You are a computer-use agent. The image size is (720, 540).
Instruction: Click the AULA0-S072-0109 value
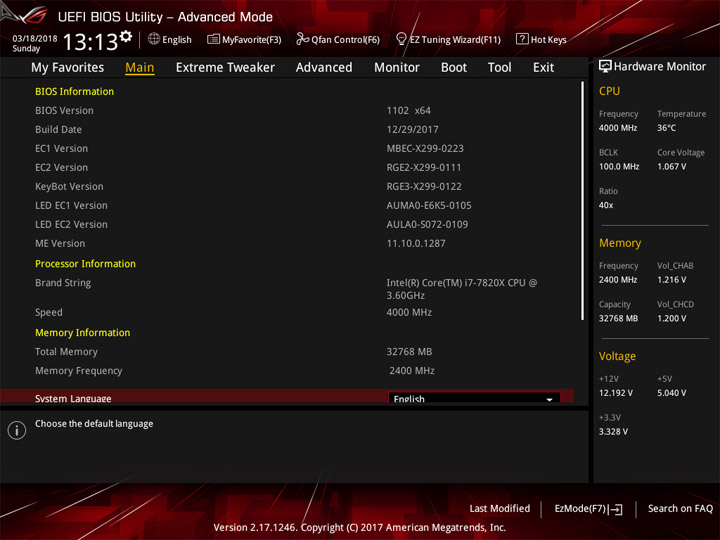click(x=428, y=225)
